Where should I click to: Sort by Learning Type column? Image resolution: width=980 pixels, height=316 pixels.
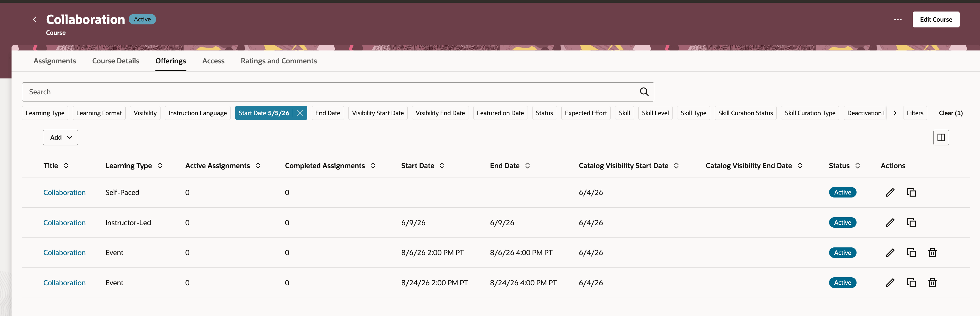(x=160, y=165)
